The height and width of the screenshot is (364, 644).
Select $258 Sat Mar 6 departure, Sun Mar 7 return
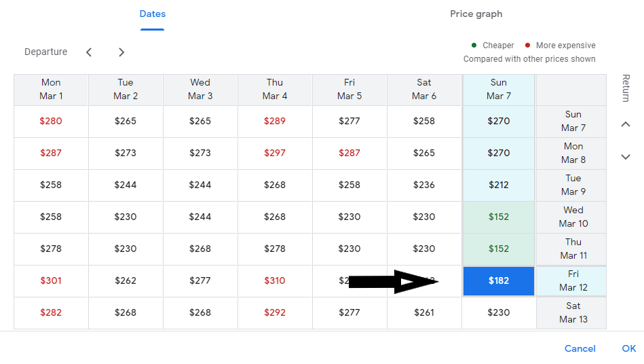(x=424, y=121)
